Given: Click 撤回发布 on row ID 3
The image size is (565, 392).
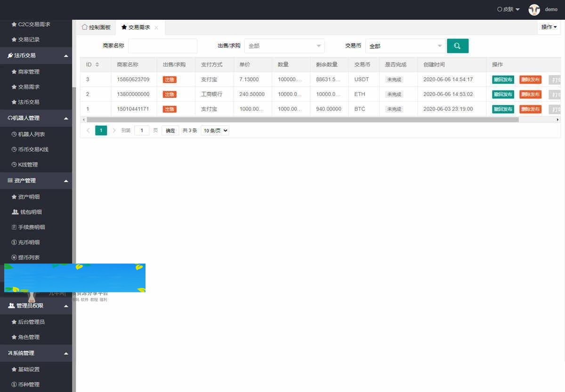Looking at the screenshot, I should coord(502,79).
